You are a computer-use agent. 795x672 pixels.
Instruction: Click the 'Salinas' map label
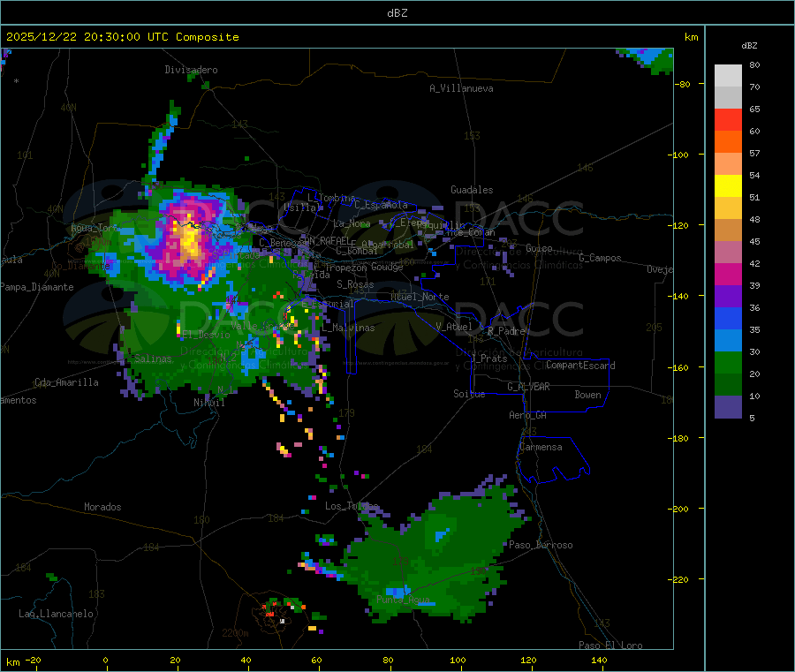point(153,359)
